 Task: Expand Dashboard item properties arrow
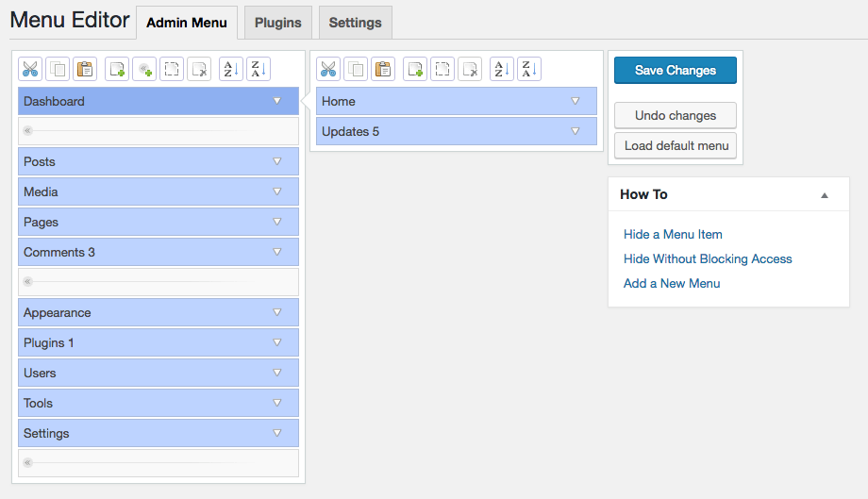point(277,101)
